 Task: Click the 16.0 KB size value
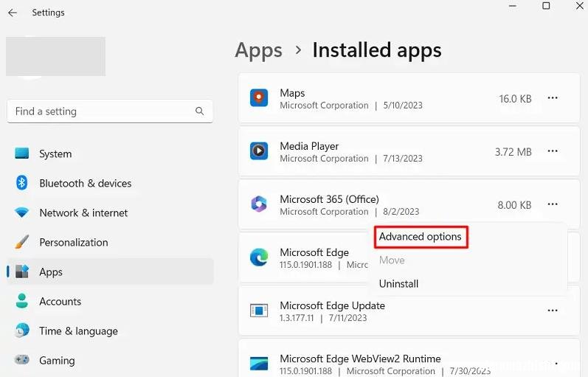click(515, 99)
